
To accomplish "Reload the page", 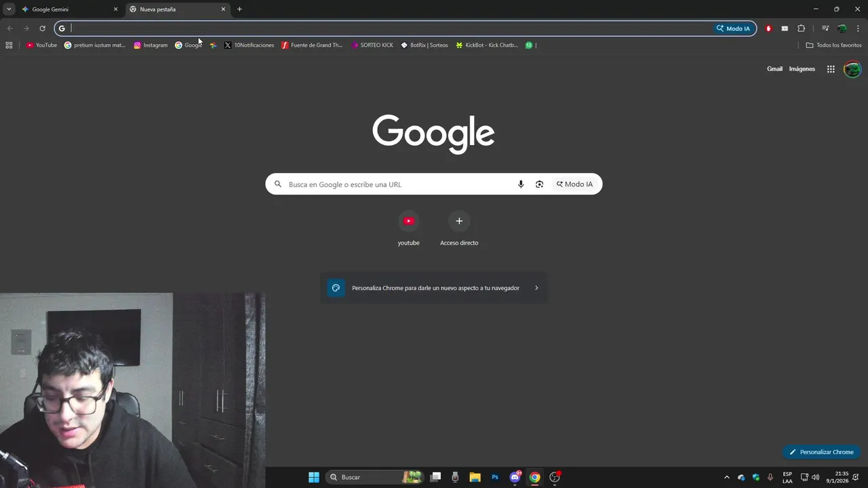I will coord(42,28).
